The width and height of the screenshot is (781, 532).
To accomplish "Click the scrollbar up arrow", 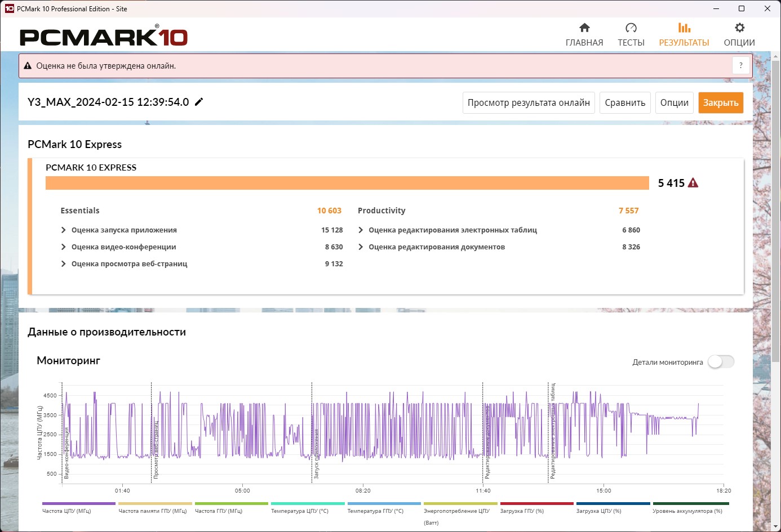I will click(775, 55).
